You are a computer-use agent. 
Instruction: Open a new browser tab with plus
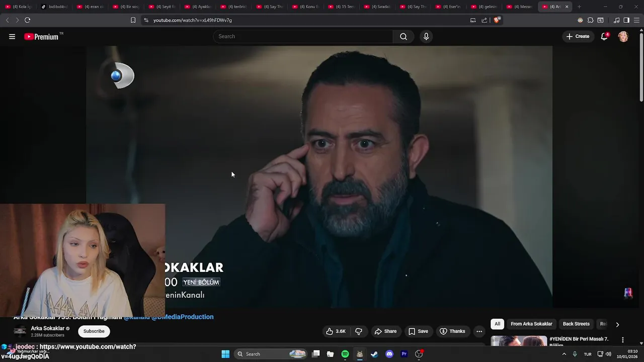click(579, 7)
